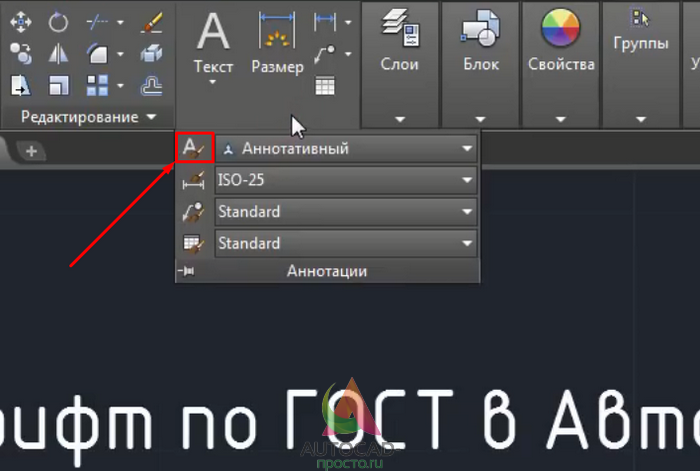700x471 pixels.
Task: Open the Блок panel
Action: click(481, 65)
